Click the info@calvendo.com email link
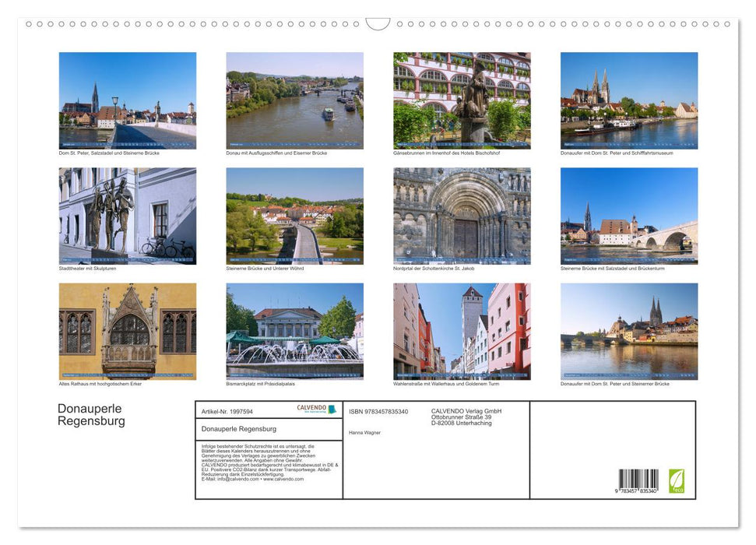The height and width of the screenshot is (545, 756). point(235,480)
